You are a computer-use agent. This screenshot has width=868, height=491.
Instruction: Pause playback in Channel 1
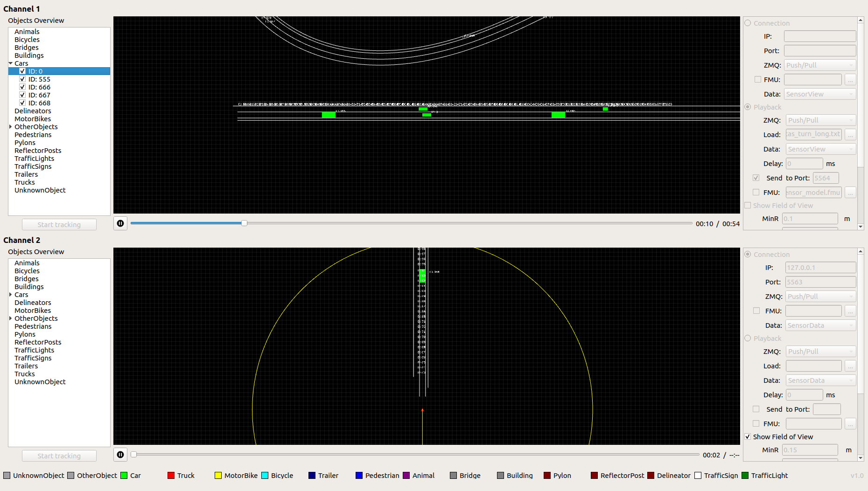coord(120,223)
